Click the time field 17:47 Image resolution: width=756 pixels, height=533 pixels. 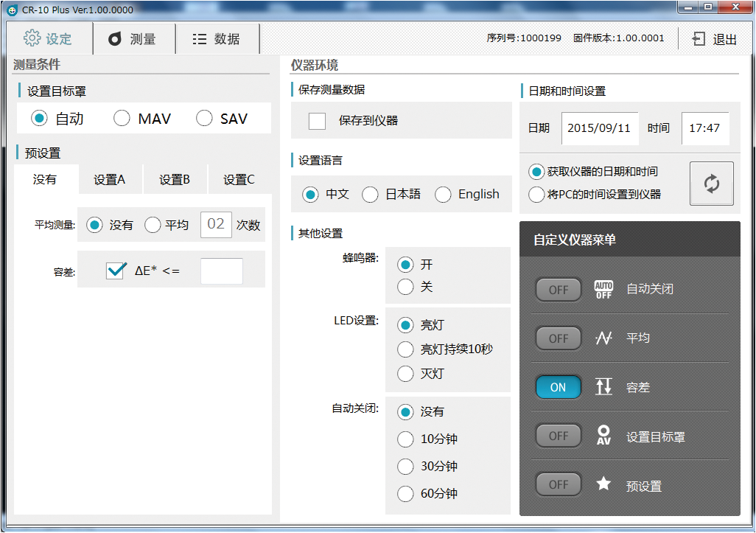(x=705, y=128)
